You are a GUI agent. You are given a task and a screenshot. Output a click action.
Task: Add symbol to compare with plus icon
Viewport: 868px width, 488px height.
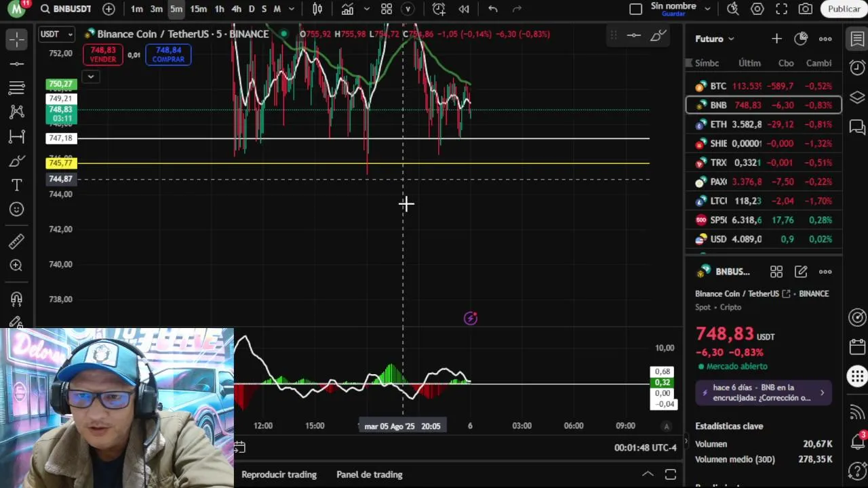click(x=108, y=9)
